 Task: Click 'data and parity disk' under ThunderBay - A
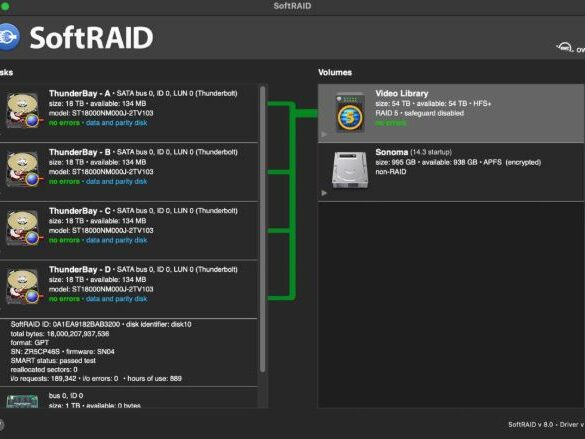(x=116, y=123)
